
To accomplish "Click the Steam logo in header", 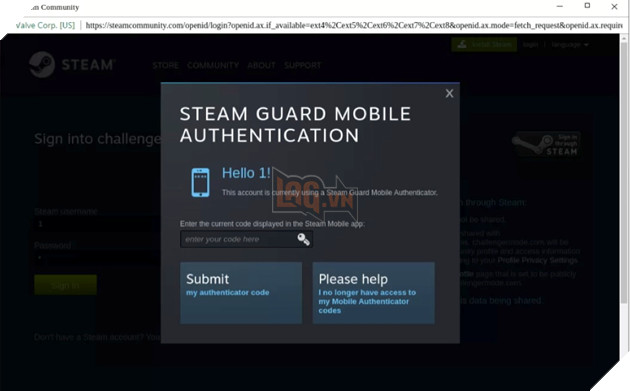I will [x=72, y=64].
